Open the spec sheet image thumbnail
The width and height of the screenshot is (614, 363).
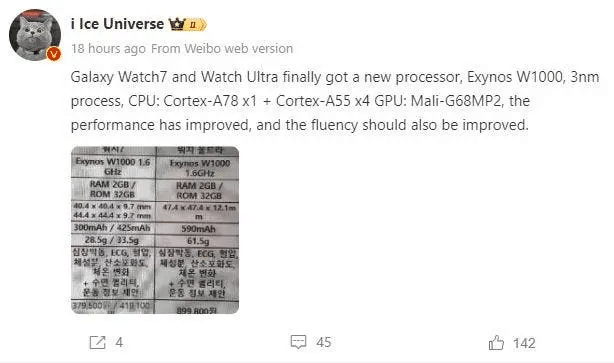tap(155, 230)
